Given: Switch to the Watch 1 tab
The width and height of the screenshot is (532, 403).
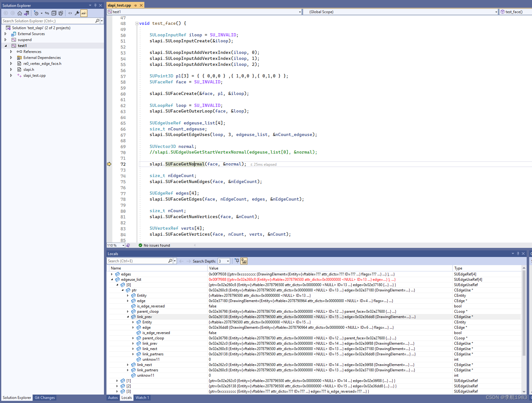Looking at the screenshot, I should (142, 398).
